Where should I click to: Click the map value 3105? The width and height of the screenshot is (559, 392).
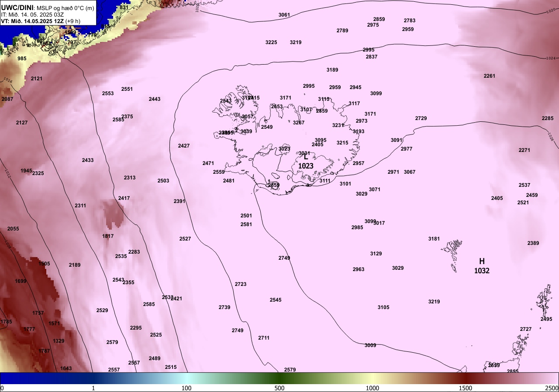pyautogui.click(x=383, y=307)
